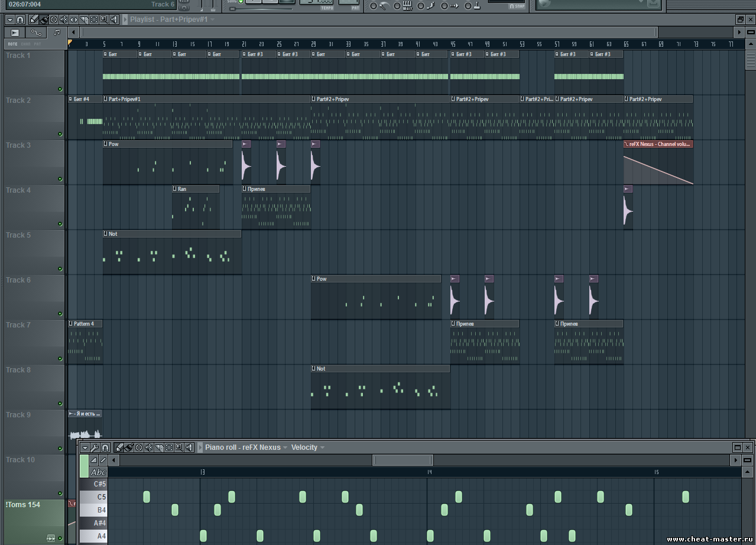Open the Piano roll wrench tools icon

pyautogui.click(x=95, y=447)
